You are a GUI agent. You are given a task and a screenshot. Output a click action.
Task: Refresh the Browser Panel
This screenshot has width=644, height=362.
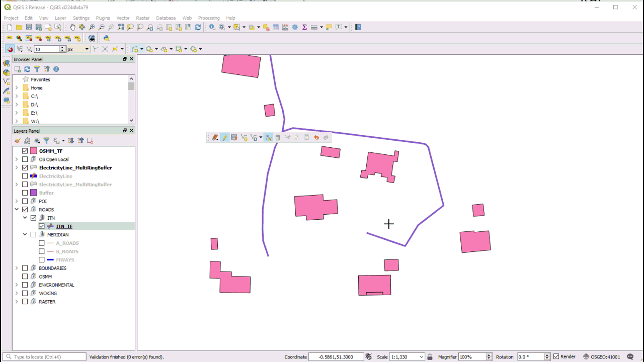(27, 69)
